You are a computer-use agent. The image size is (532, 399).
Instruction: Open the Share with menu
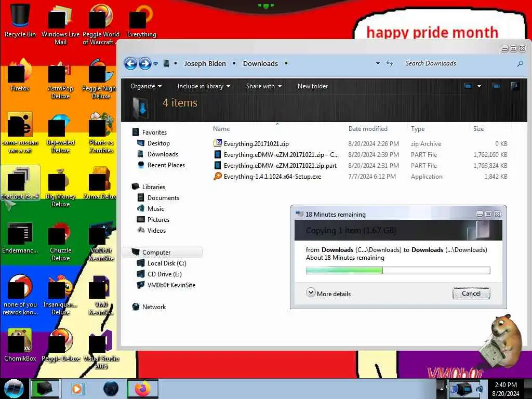[x=263, y=86]
